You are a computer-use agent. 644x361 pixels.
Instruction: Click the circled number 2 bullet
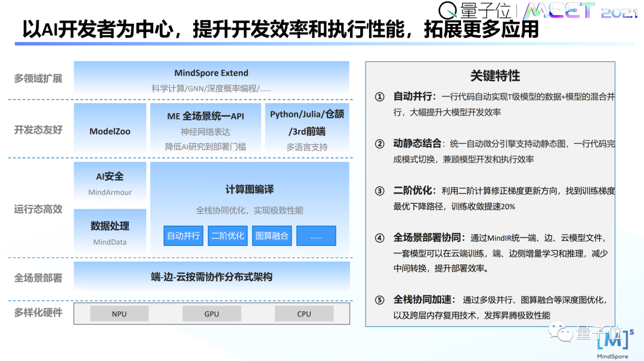click(x=379, y=144)
